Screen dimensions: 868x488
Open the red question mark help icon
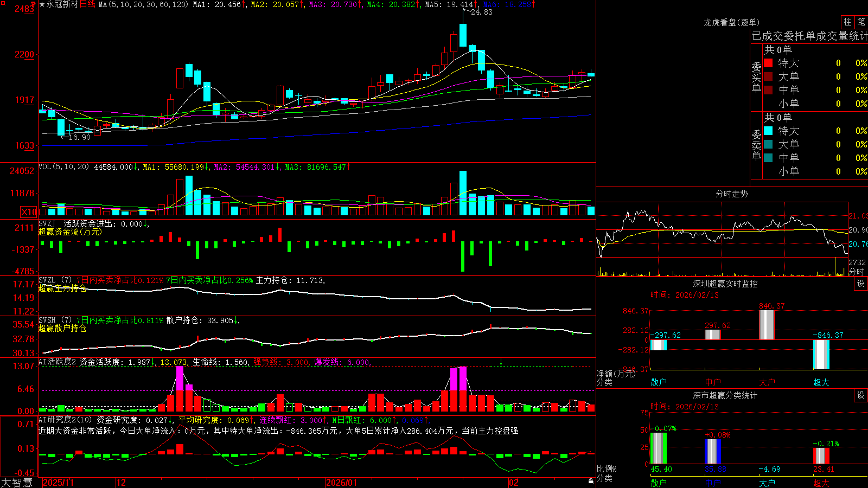click(x=33, y=4)
